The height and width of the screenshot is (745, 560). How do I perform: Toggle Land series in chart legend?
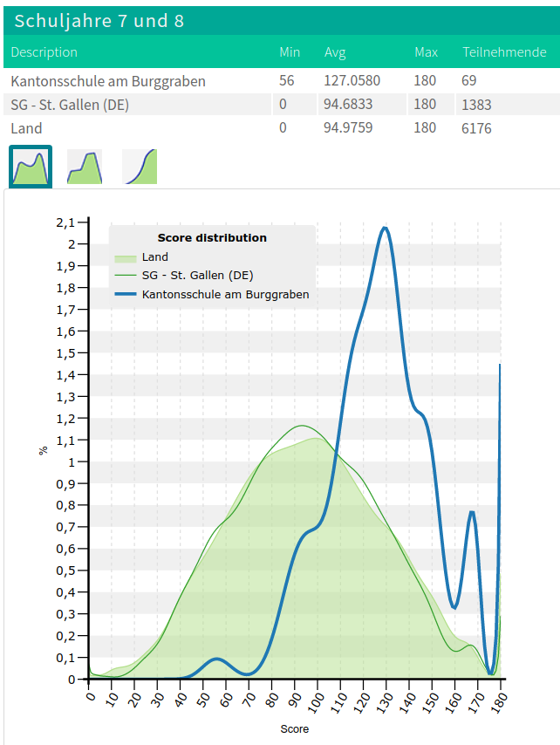pos(154,257)
